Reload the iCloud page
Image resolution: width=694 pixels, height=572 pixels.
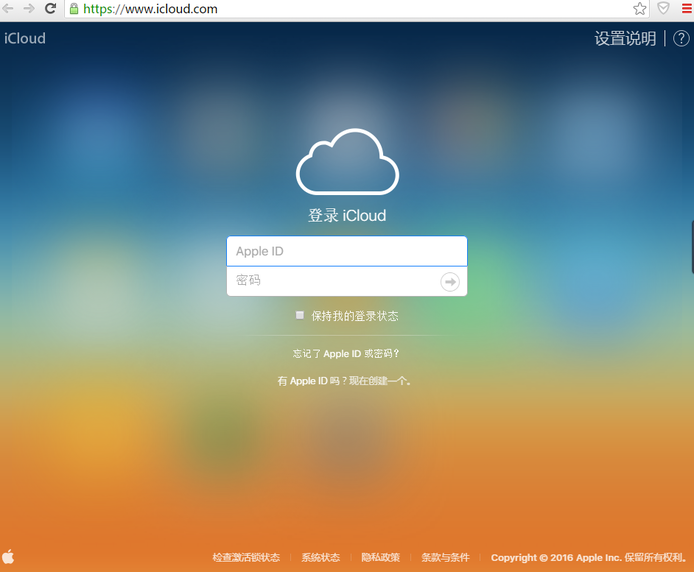(x=50, y=9)
